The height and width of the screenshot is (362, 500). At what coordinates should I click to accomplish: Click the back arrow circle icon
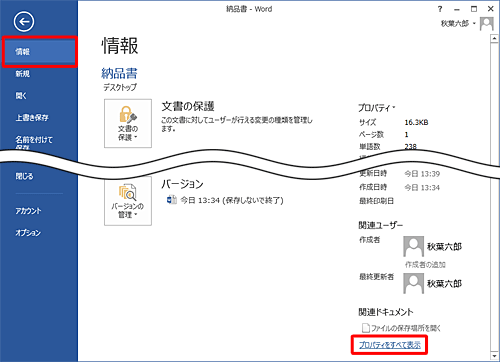(x=24, y=22)
